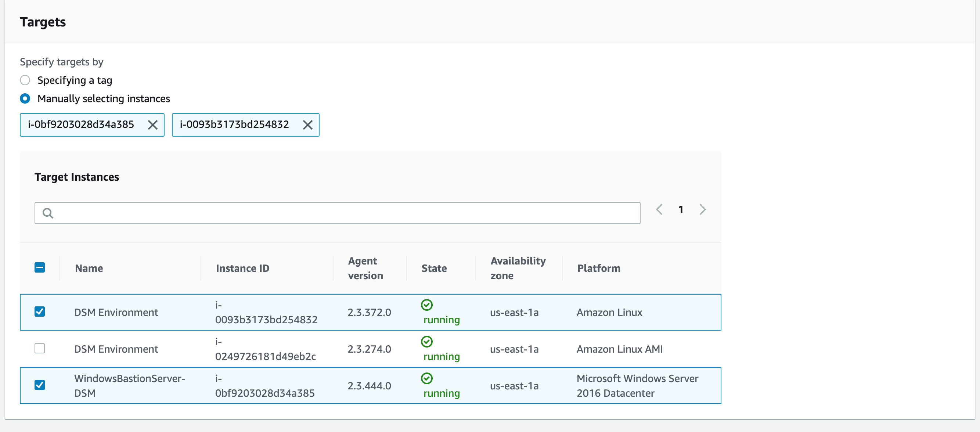Click the Target Instances search field
This screenshot has width=980, height=432.
(x=342, y=213)
